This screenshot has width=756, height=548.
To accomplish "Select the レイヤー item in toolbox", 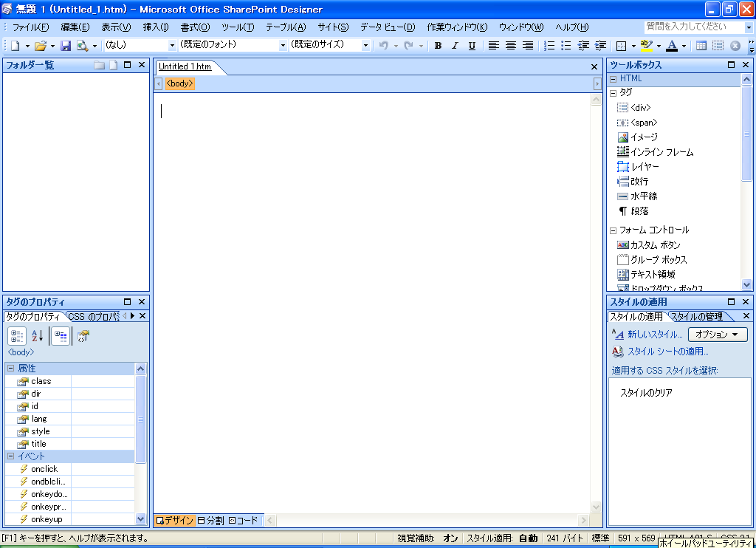I will click(x=638, y=167).
